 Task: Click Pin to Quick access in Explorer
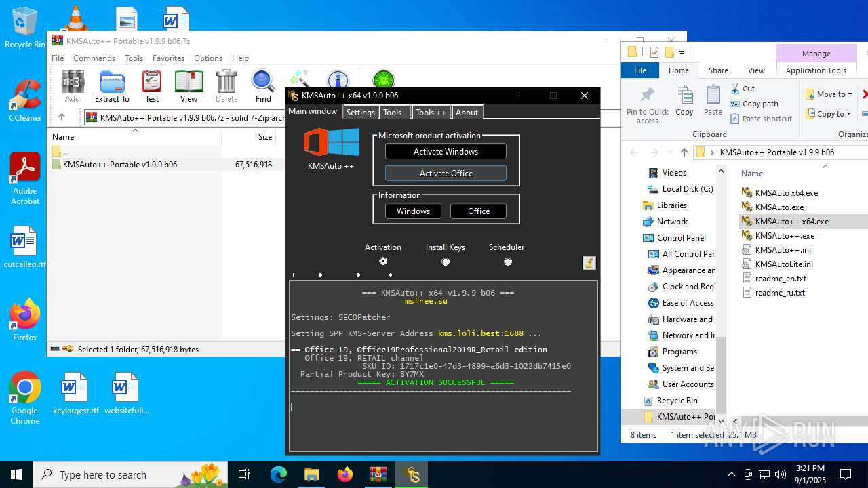coord(648,105)
